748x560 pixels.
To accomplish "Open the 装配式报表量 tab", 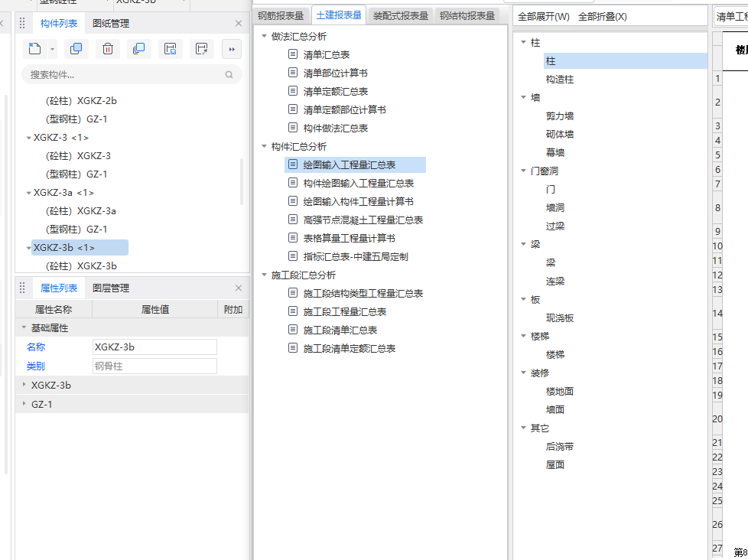I will [401, 15].
